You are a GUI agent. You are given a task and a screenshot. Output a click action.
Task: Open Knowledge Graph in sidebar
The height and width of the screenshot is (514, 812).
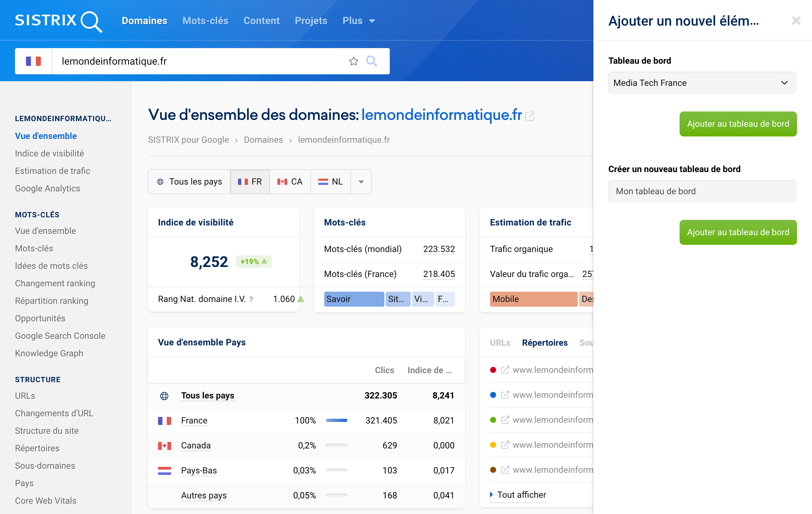(x=49, y=353)
